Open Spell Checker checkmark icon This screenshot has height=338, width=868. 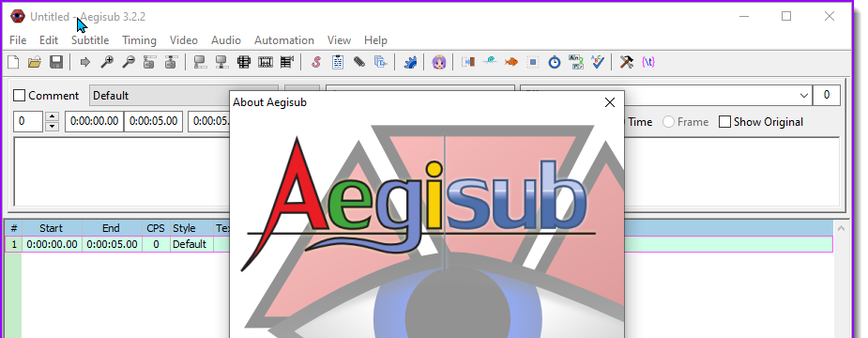598,62
